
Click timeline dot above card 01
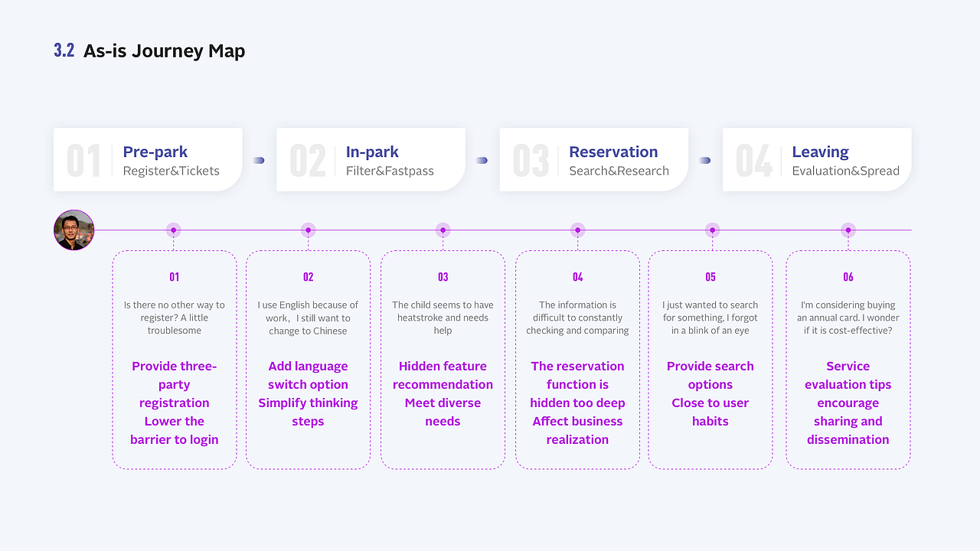point(174,230)
